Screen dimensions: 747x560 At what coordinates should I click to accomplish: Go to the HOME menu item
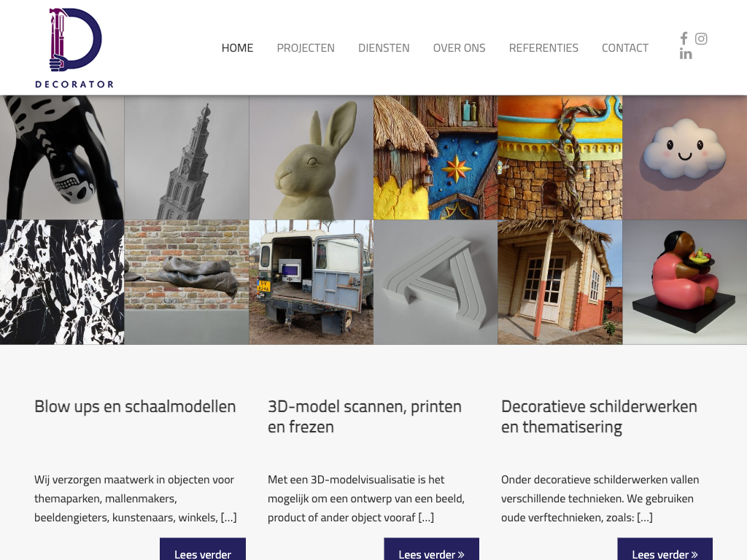237,47
